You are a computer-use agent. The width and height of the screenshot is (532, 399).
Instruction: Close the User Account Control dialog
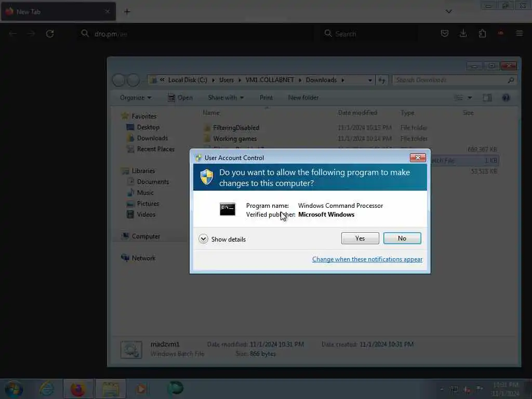coord(418,157)
